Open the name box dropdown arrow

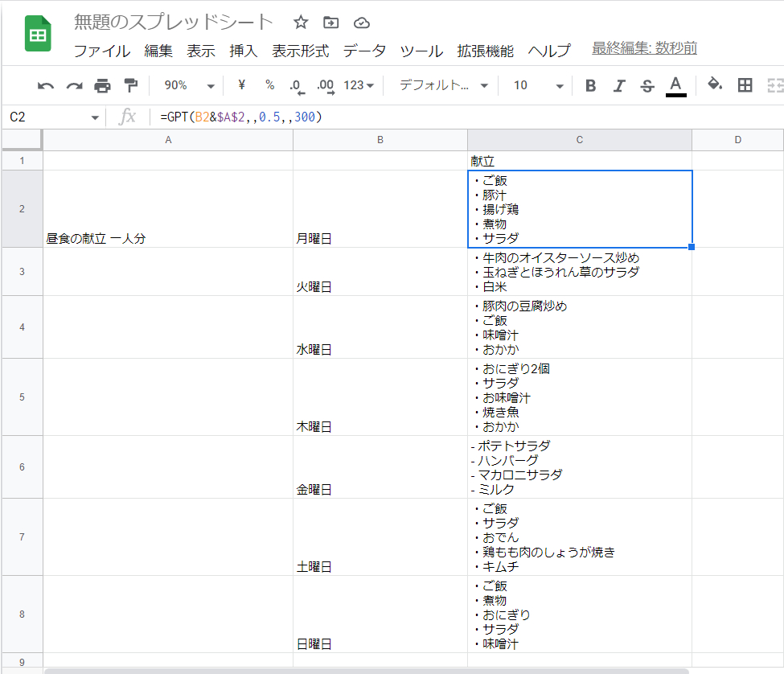[95, 118]
